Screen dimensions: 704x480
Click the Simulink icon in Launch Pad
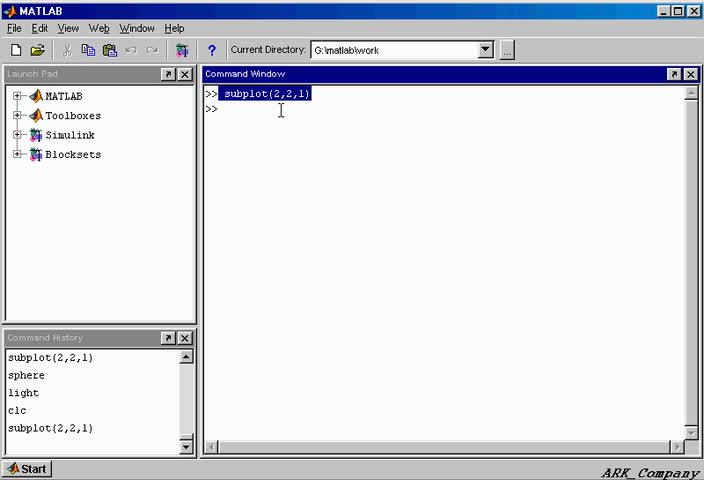(x=36, y=135)
